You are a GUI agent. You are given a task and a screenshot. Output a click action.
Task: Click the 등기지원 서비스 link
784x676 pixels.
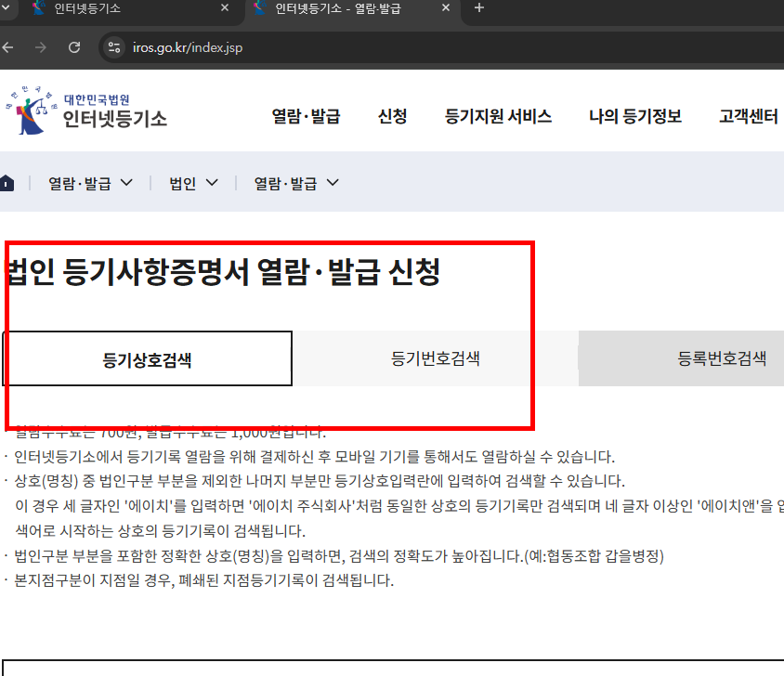pyautogui.click(x=499, y=115)
